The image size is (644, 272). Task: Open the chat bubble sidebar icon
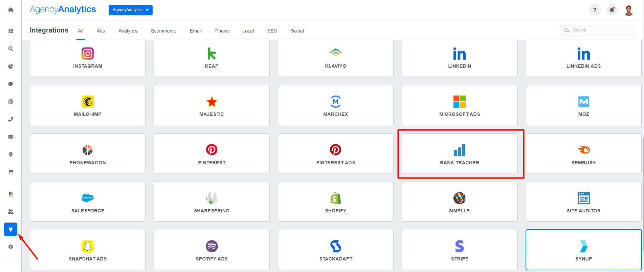click(x=10, y=84)
